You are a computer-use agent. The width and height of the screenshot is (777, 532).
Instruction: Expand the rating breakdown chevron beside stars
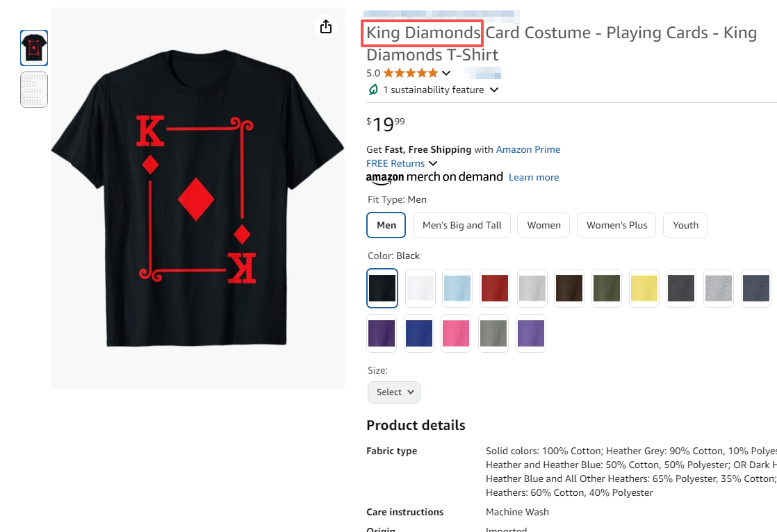[x=446, y=73]
